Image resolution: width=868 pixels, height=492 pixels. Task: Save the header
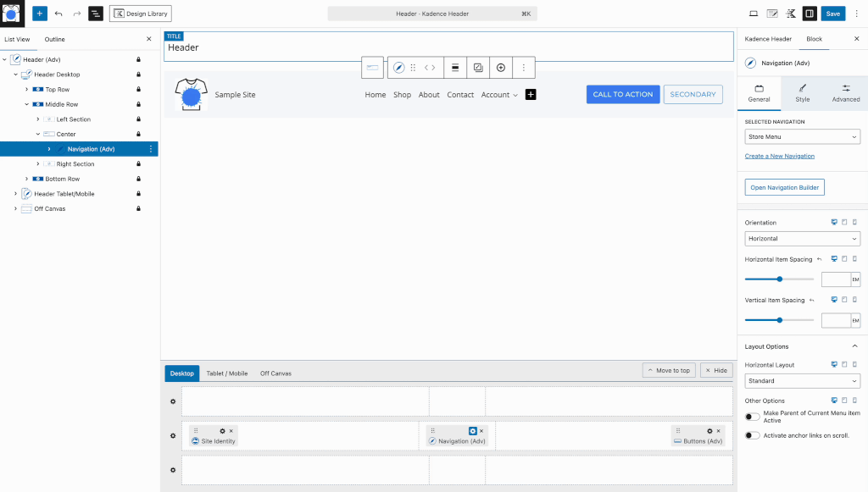point(833,14)
